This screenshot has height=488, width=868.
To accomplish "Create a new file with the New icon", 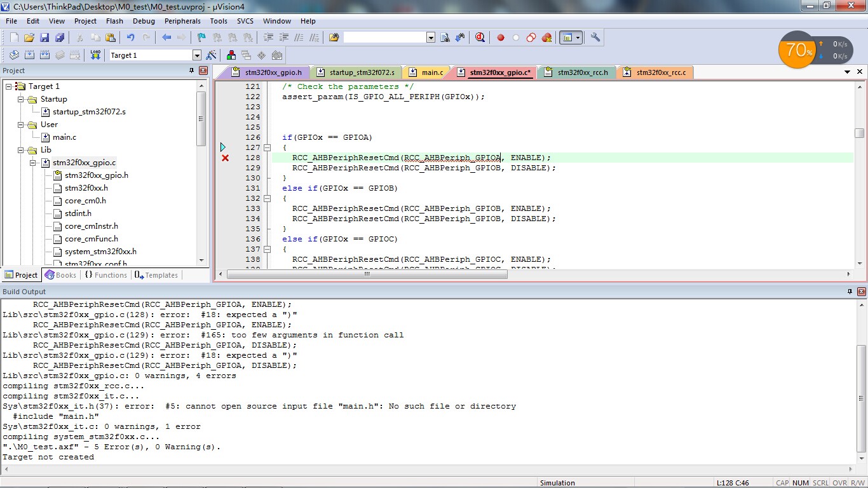I will (14, 37).
